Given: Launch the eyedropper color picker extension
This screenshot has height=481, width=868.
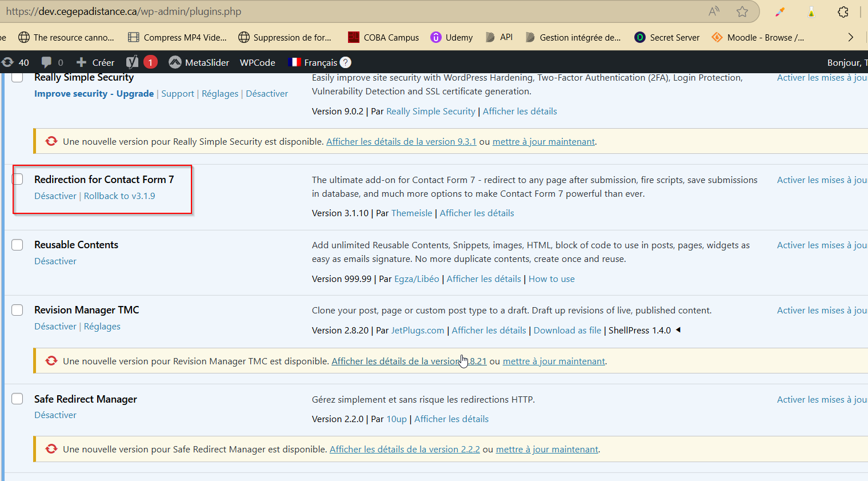Looking at the screenshot, I should [x=780, y=11].
